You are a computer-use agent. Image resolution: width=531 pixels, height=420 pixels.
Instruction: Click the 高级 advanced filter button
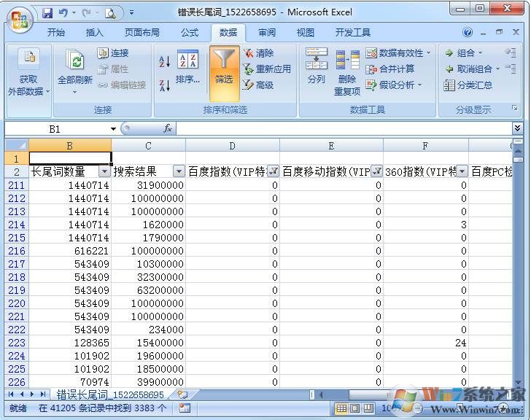(258, 85)
